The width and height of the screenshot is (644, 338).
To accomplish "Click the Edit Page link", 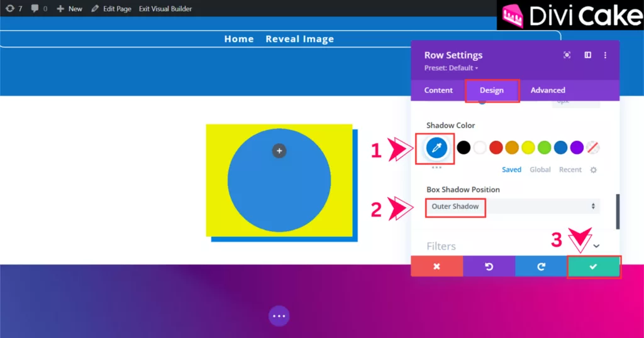I will coord(117,9).
